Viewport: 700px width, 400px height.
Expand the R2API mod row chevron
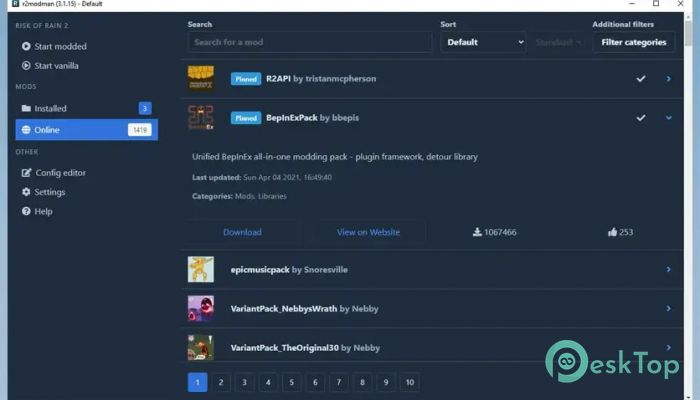668,79
